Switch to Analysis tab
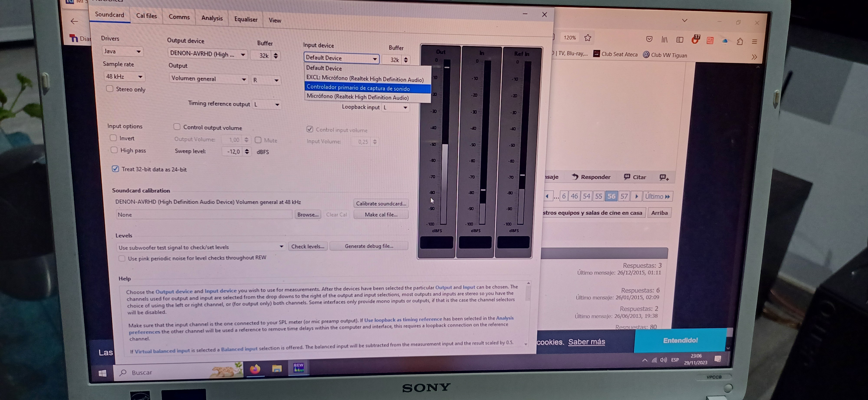The width and height of the screenshot is (868, 400). pyautogui.click(x=212, y=18)
